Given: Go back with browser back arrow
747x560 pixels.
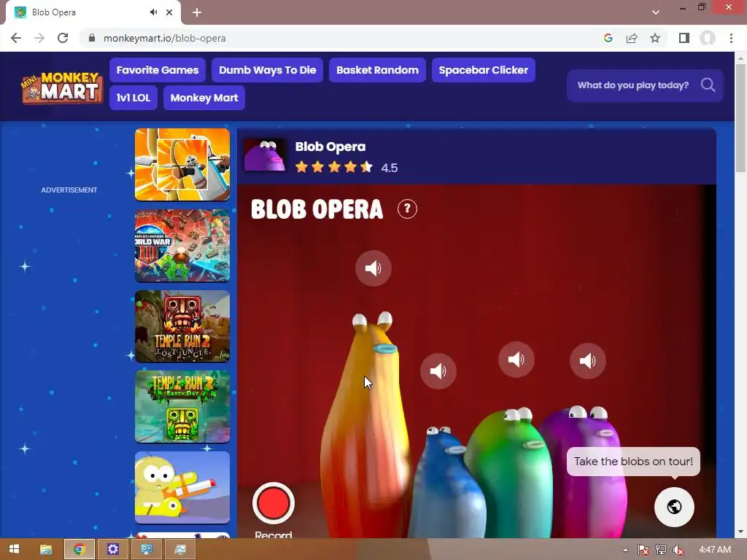Looking at the screenshot, I should [x=16, y=38].
